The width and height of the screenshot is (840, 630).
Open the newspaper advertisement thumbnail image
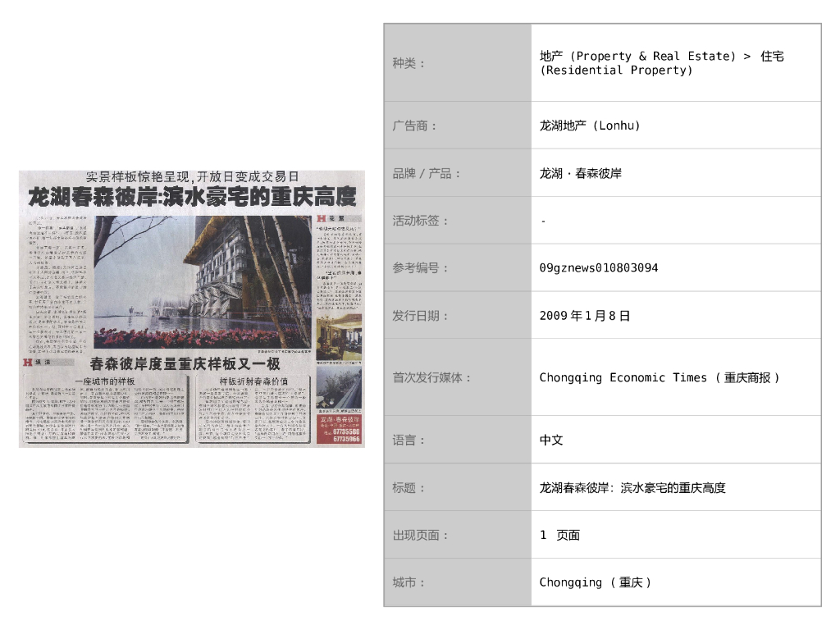192,309
